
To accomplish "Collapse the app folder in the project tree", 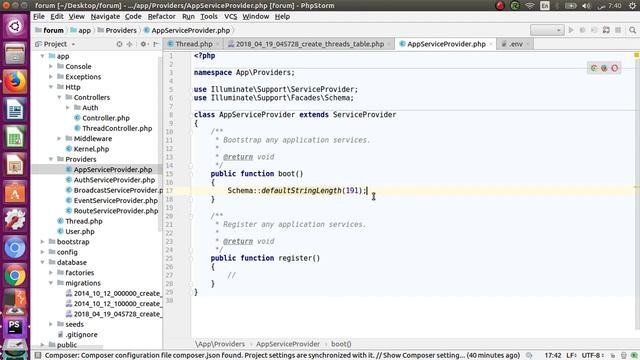I will pyautogui.click(x=42, y=56).
